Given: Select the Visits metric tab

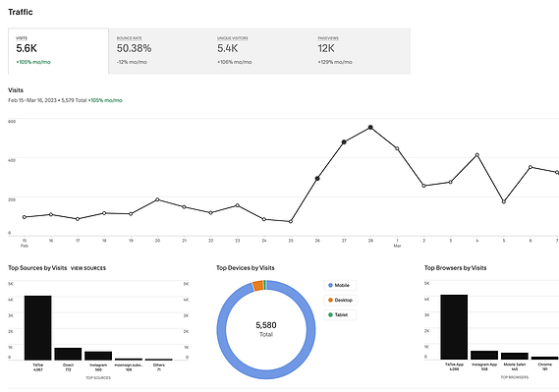Looking at the screenshot, I should (x=58, y=51).
